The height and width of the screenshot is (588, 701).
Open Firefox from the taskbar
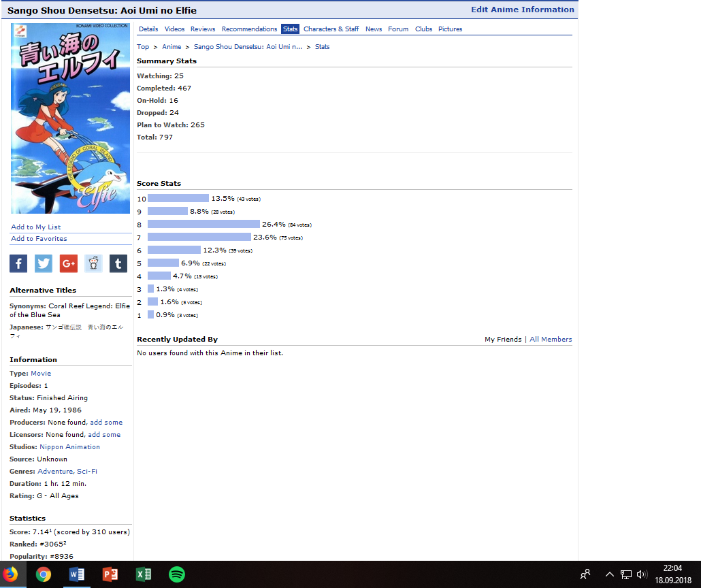[x=11, y=574]
